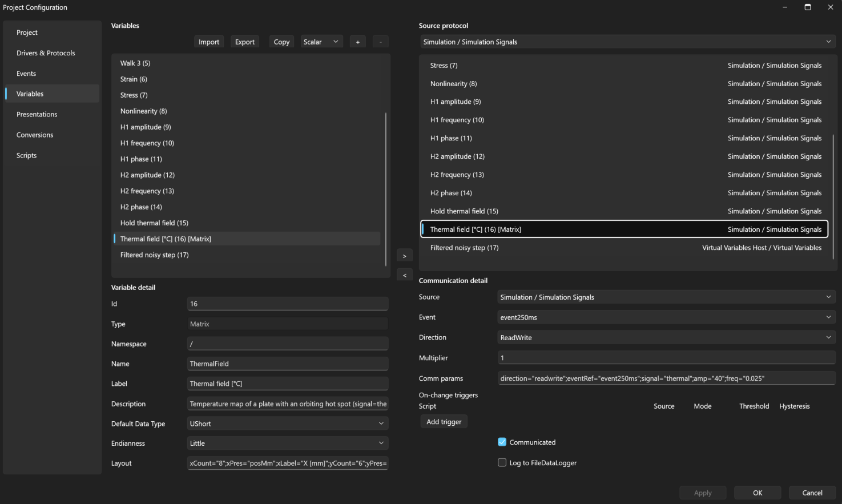Click the Copy button

coord(281,42)
